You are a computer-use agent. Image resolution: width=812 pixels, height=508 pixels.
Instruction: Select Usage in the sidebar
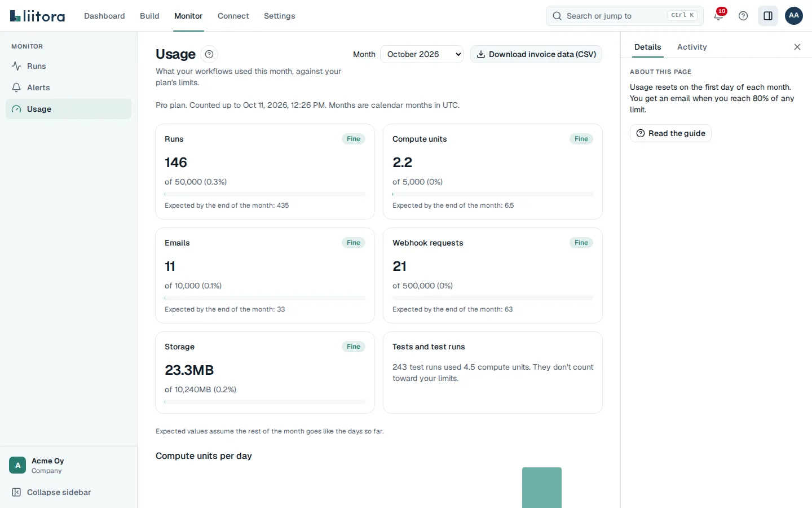point(68,109)
